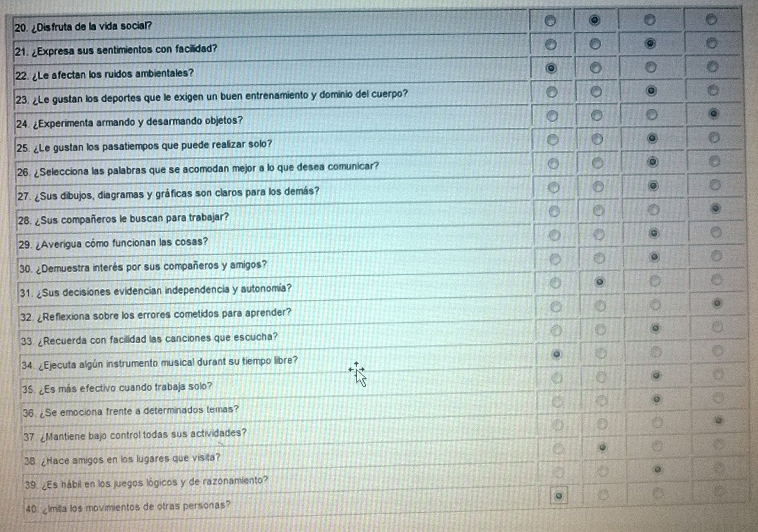Mark the last option for question 30
Screen dimensions: 758x532
point(716,256)
